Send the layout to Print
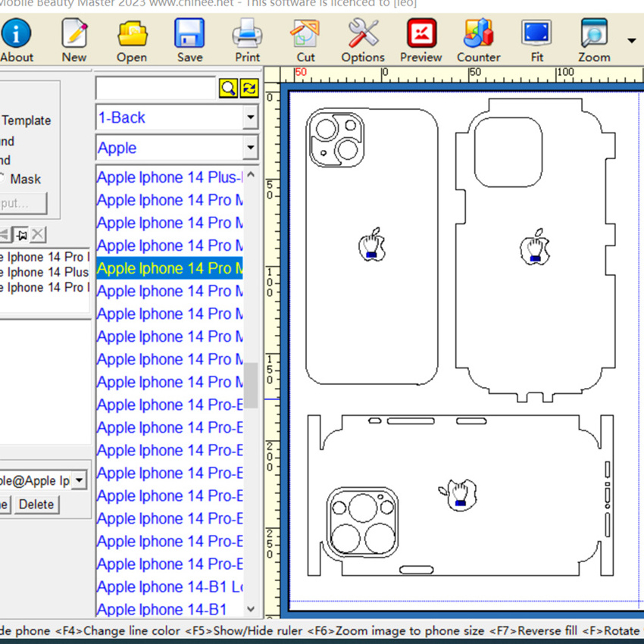The width and height of the screenshot is (644, 644). pyautogui.click(x=247, y=41)
